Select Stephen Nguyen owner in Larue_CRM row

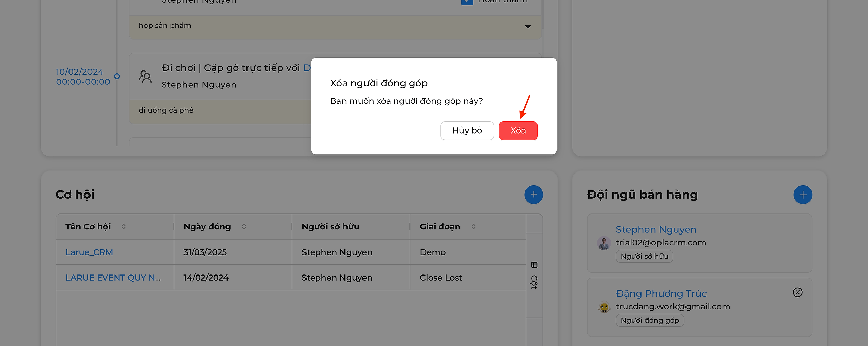pyautogui.click(x=337, y=252)
